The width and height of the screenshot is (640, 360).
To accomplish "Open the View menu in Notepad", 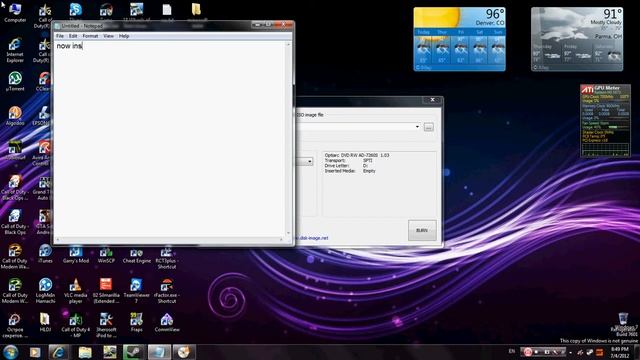I will [x=108, y=36].
